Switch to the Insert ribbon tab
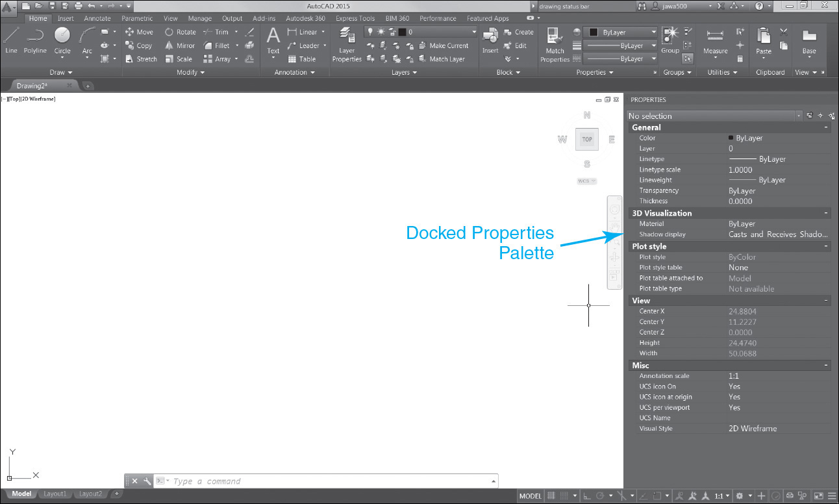The height and width of the screenshot is (504, 839). pyautogui.click(x=66, y=18)
